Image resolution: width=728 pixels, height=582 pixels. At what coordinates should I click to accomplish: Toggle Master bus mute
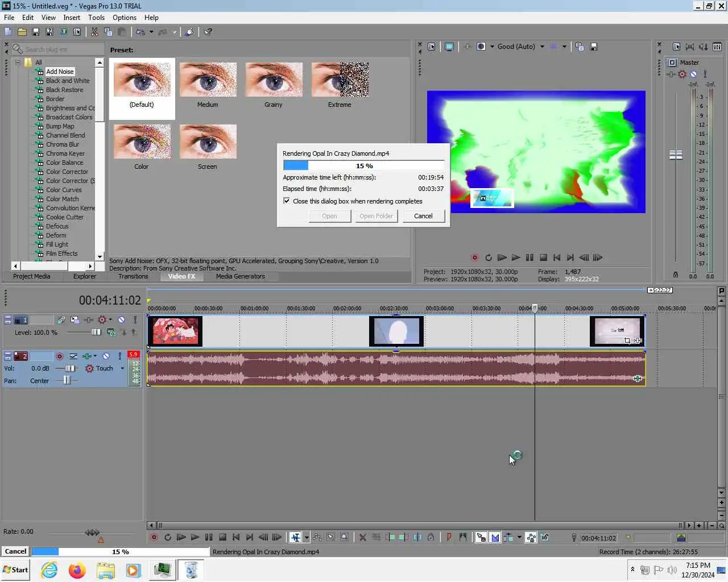tap(693, 74)
